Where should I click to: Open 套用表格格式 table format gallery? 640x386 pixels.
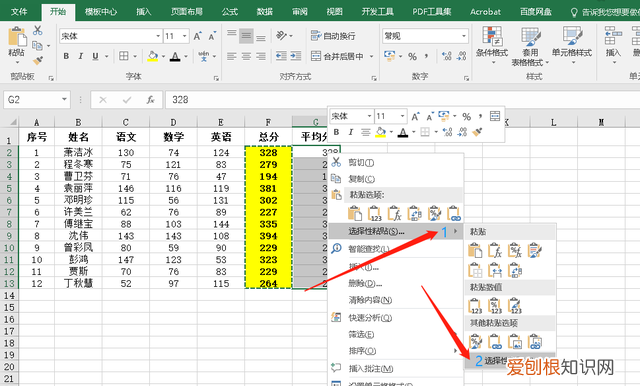point(530,46)
